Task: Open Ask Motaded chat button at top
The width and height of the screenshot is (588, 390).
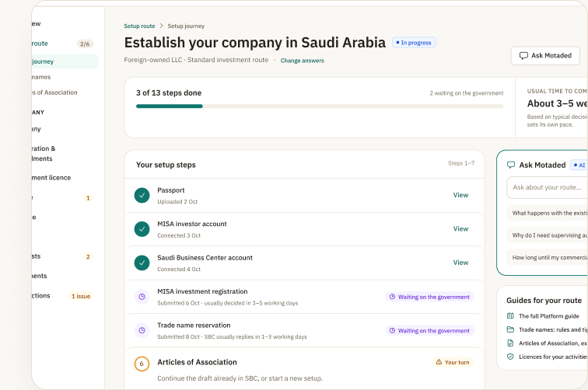Action: pos(545,56)
